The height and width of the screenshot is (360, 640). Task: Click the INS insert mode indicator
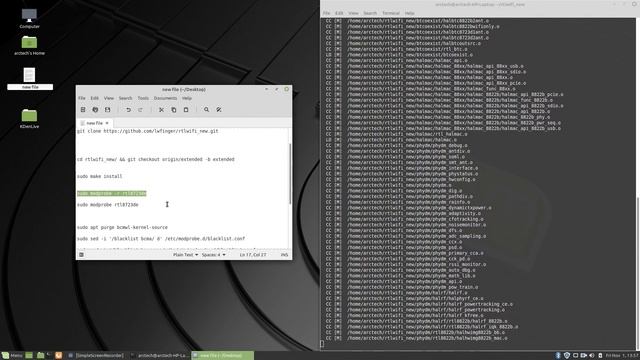pyautogui.click(x=284, y=255)
